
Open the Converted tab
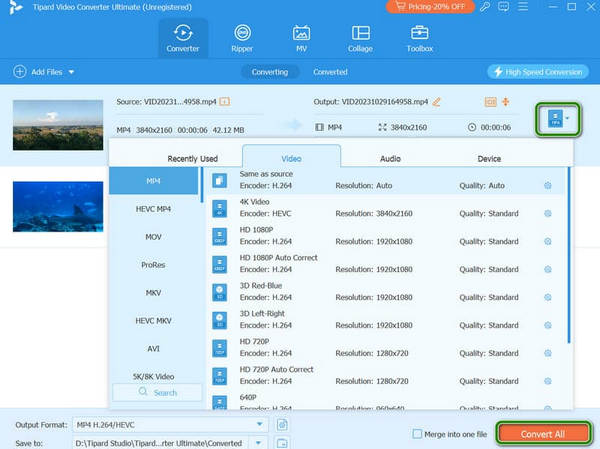[x=330, y=72]
